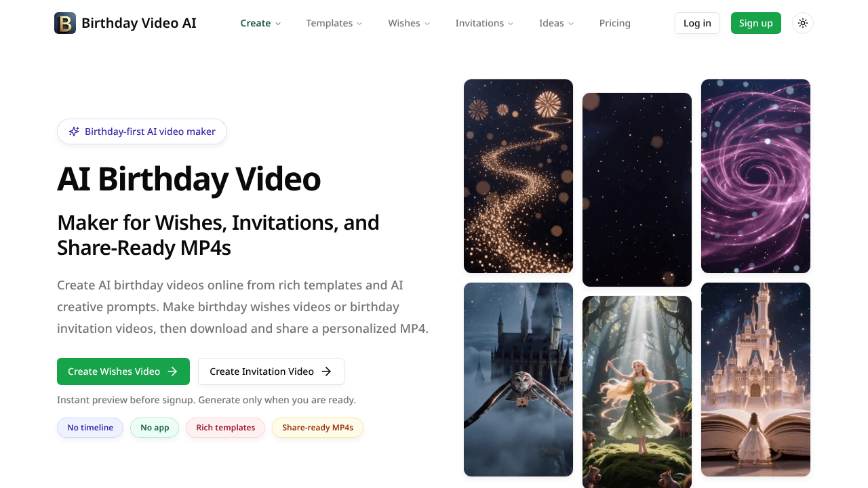Open the Ideas menu label
The height and width of the screenshot is (488, 868).
point(551,23)
